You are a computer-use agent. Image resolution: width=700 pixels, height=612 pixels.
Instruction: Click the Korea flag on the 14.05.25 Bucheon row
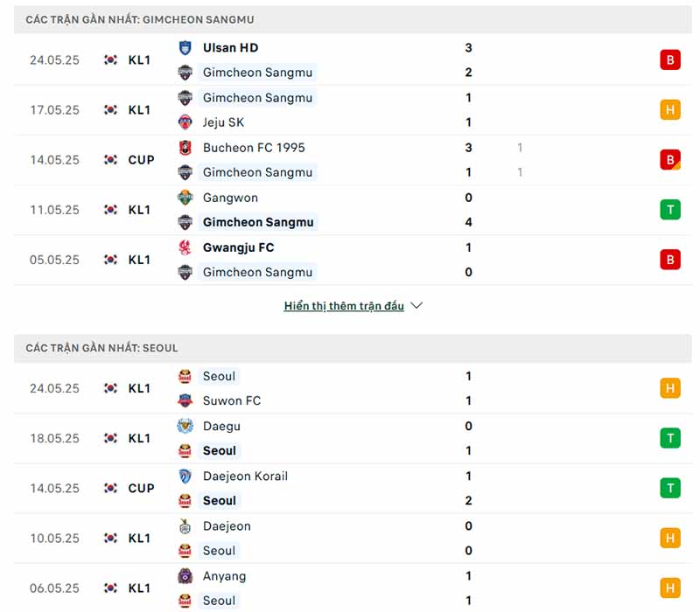point(110,160)
